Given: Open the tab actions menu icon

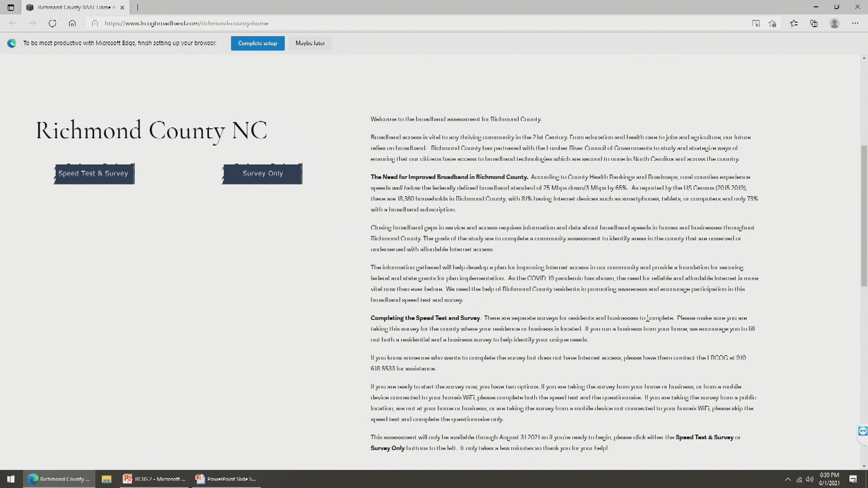Looking at the screenshot, I should pos(11,7).
